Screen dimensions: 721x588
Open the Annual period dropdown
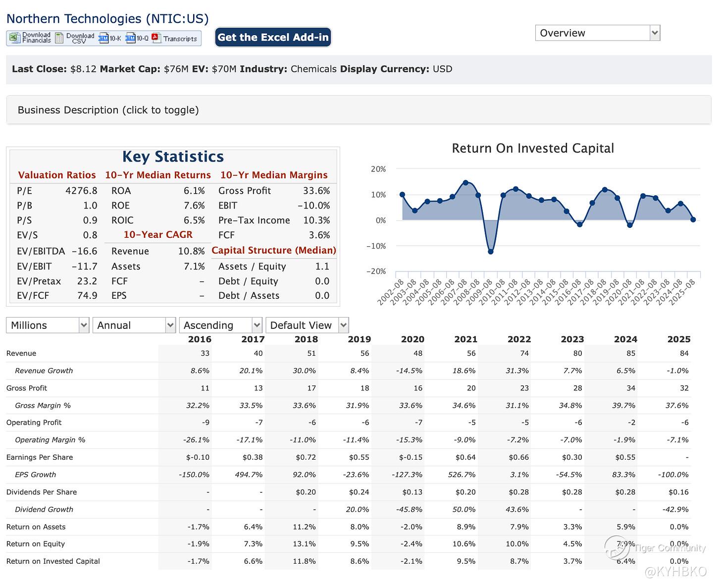coord(134,325)
